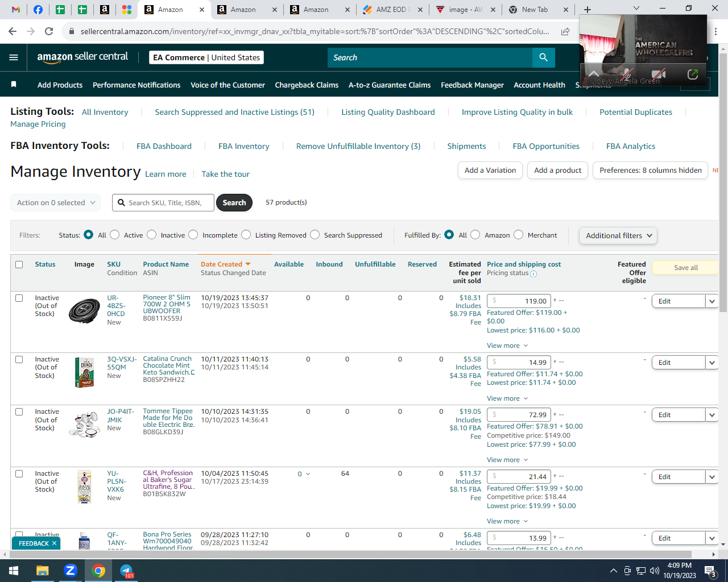The width and height of the screenshot is (728, 582).
Task: Click the Catalina Crunch product thumbnail
Action: 84,372
